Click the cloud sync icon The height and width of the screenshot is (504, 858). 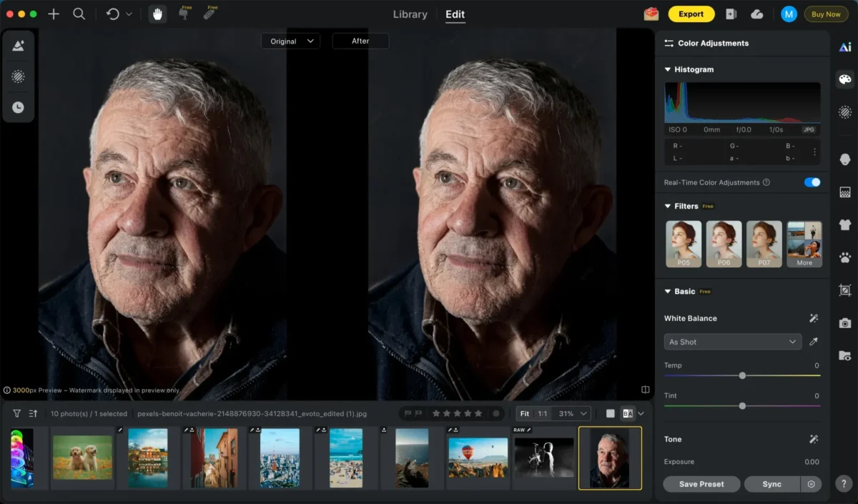coord(757,14)
